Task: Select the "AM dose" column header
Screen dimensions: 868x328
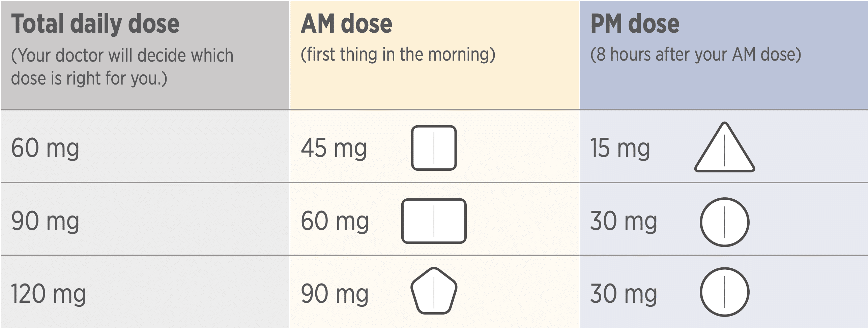Action: coord(346,24)
